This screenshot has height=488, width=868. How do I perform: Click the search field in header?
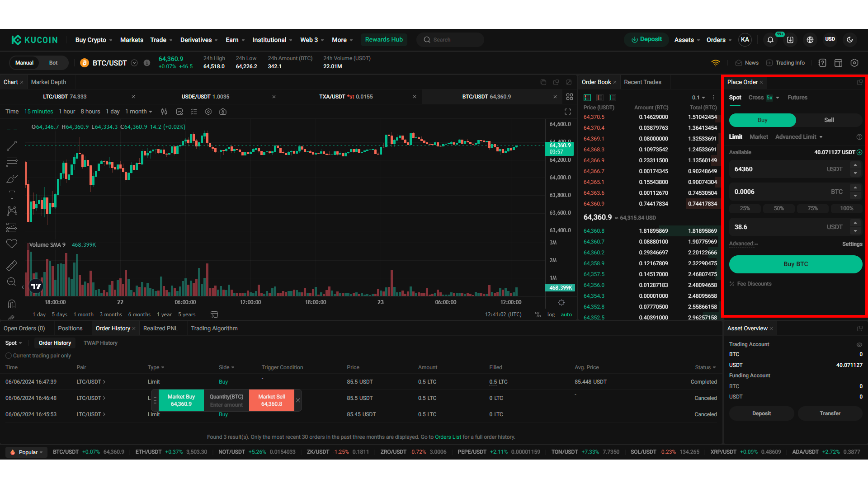[450, 40]
